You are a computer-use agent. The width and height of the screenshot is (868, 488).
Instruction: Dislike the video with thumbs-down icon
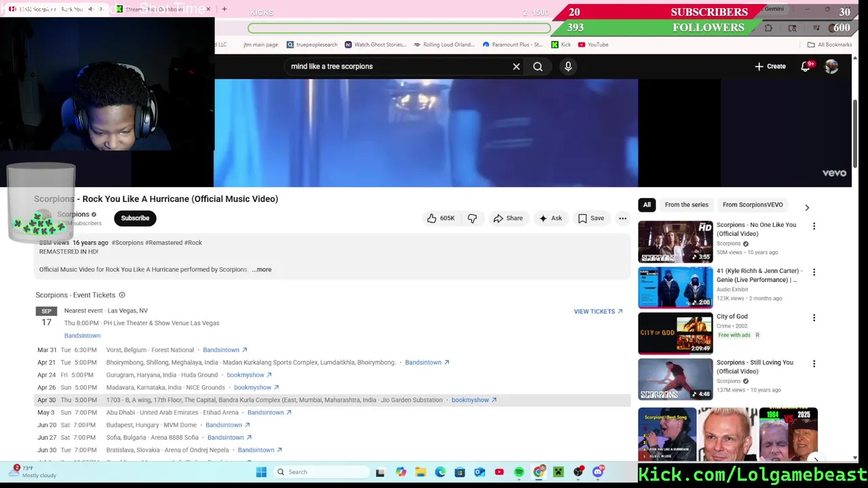[x=473, y=218]
